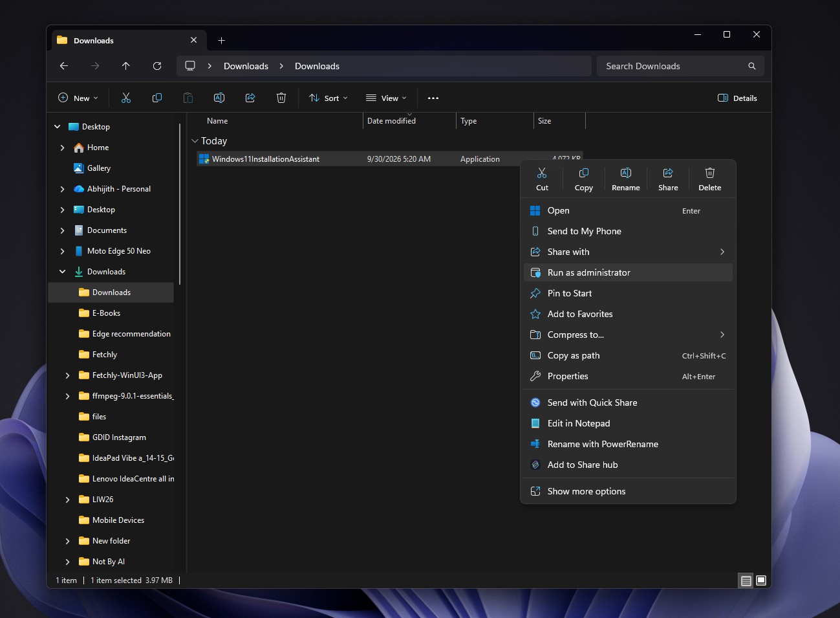Click the Share icon in the toolbar
The height and width of the screenshot is (618, 840).
point(250,98)
